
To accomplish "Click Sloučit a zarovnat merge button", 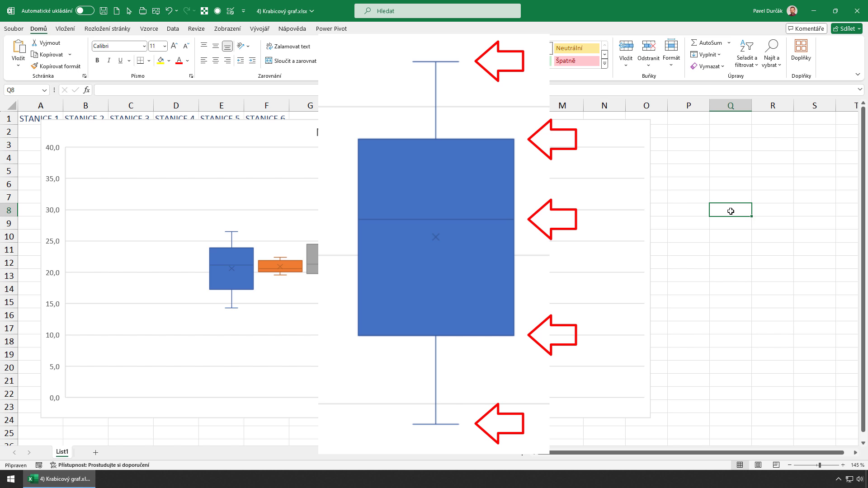I will pos(291,61).
